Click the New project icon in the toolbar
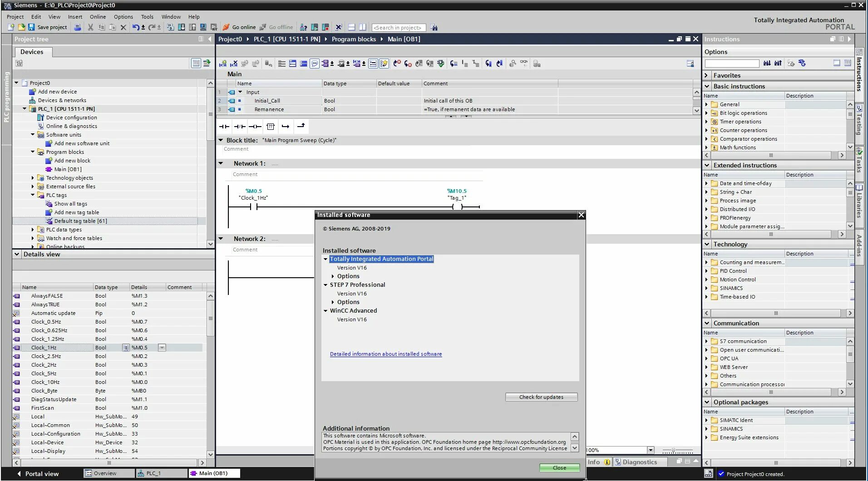Image resolution: width=868 pixels, height=481 pixels. point(11,27)
